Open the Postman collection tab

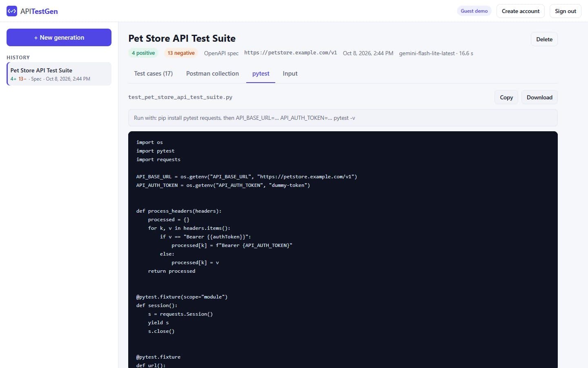point(212,74)
